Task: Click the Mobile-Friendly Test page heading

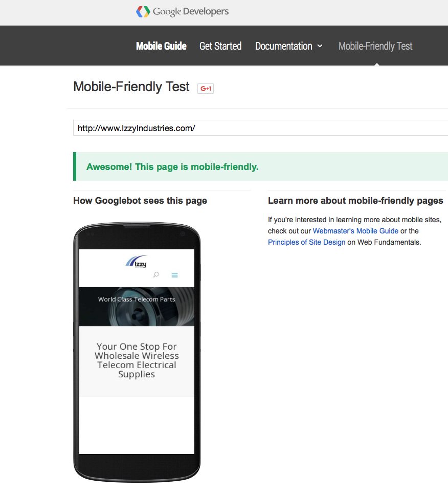Action: click(x=131, y=87)
